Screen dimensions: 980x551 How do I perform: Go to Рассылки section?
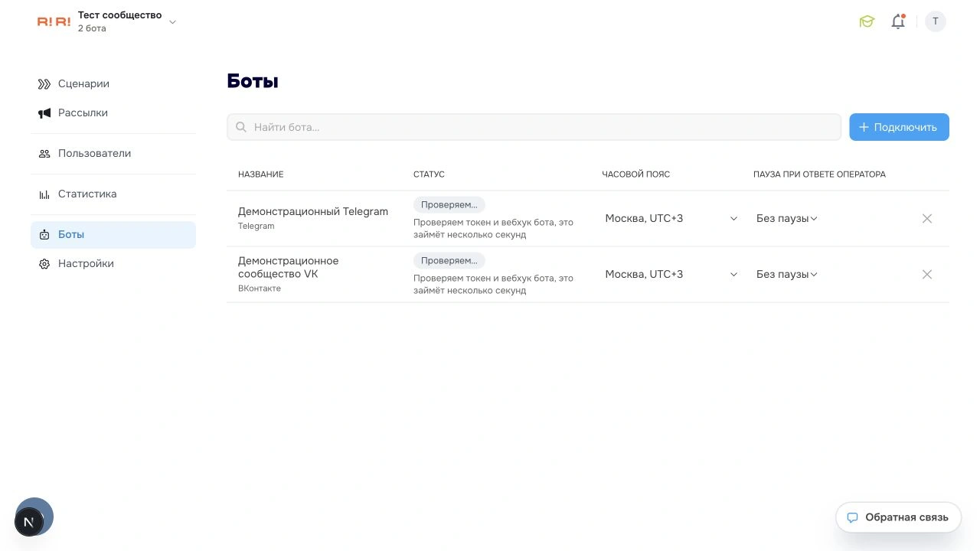113,113
